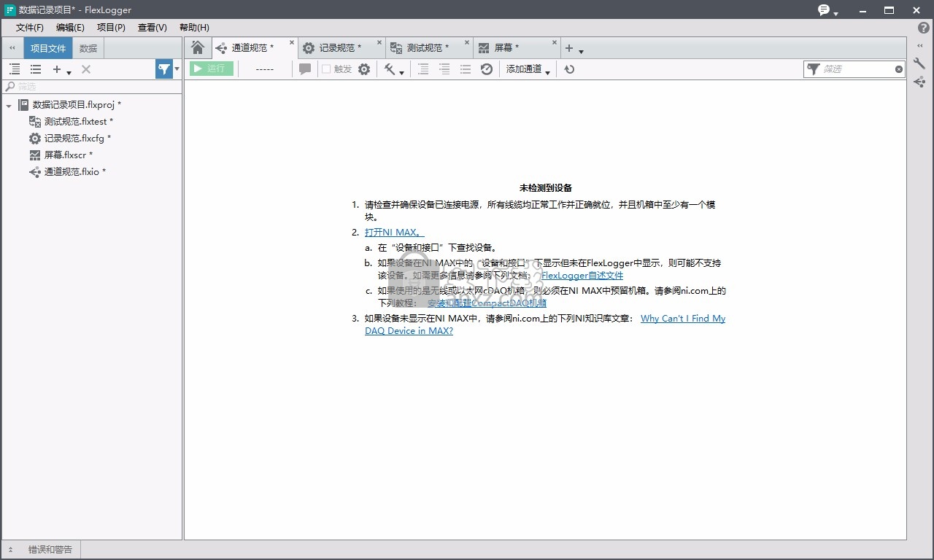Click the comment bubble toolbar icon
This screenshot has height=560, width=934.
click(x=305, y=69)
